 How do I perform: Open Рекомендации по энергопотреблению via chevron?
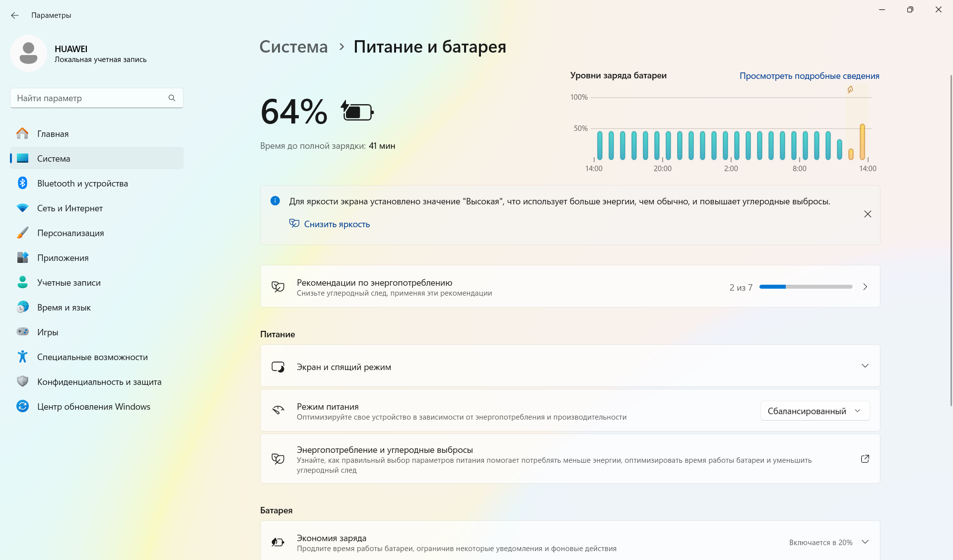point(865,287)
